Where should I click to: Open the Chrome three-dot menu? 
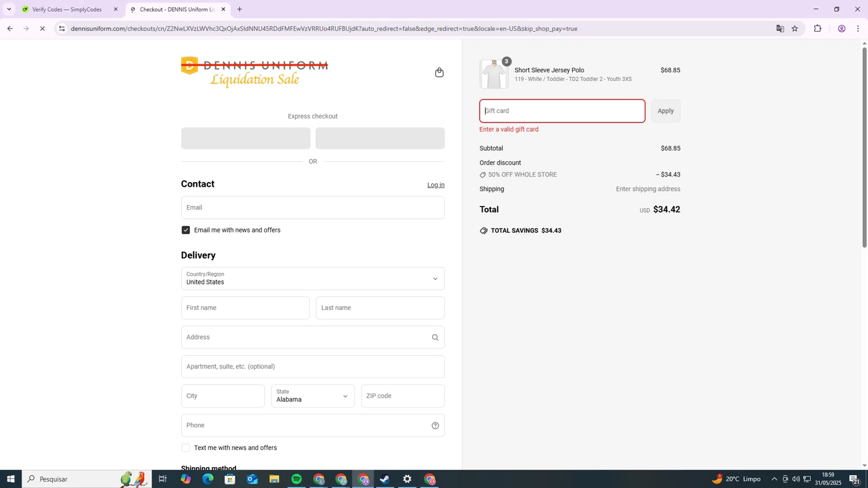pyautogui.click(x=858, y=28)
